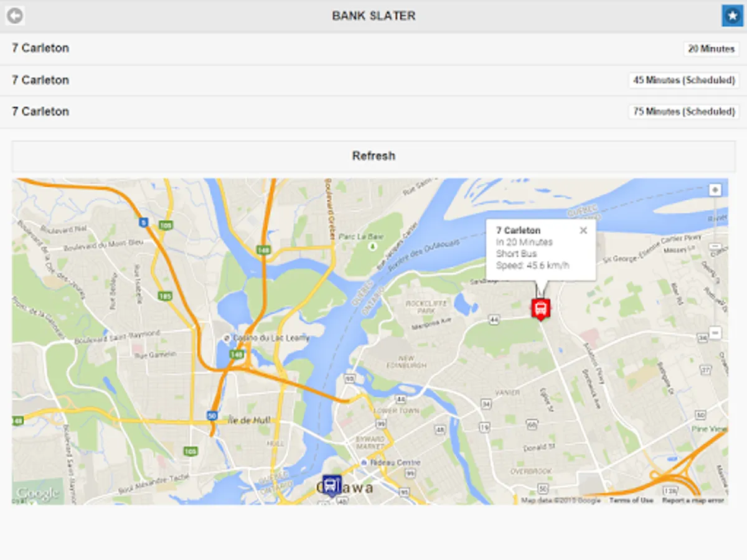Zoom out on the map
The image size is (747, 560).
coord(715,333)
